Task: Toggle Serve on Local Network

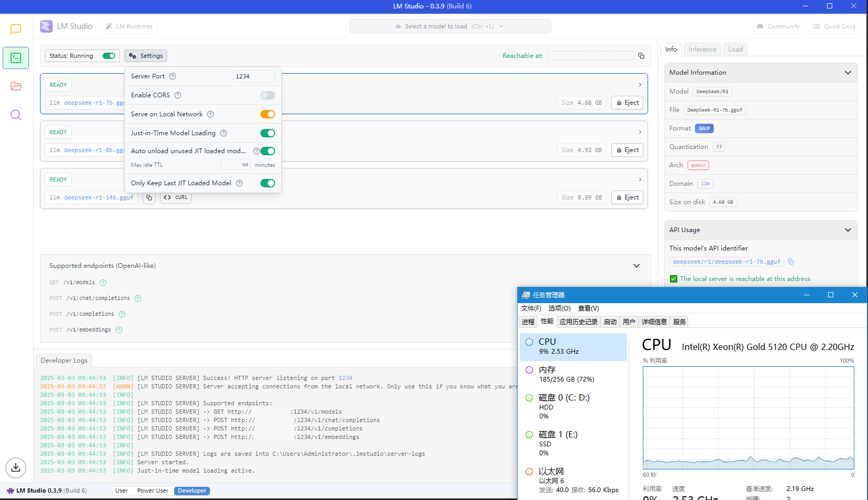Action: (x=268, y=114)
